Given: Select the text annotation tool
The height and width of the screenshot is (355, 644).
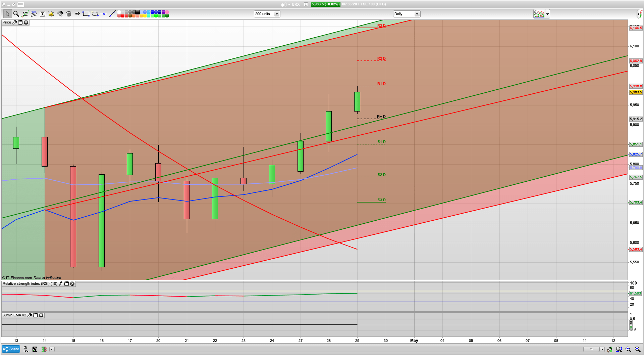Looking at the screenshot, I should pyautogui.click(x=43, y=14).
